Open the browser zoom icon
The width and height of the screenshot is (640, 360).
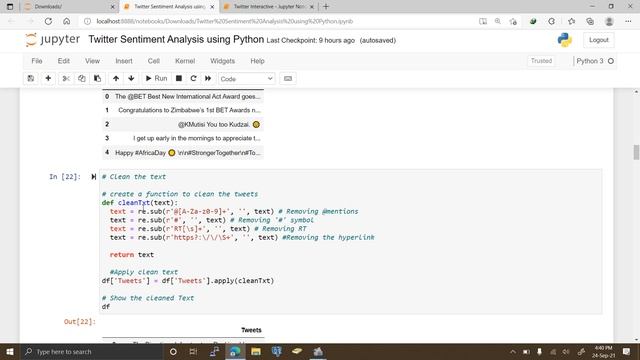[498, 21]
